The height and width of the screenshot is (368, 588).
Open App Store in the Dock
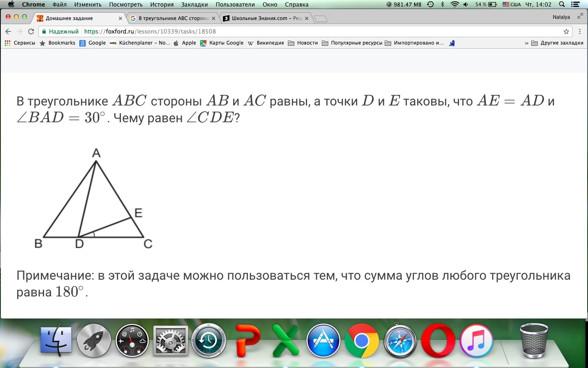point(323,340)
